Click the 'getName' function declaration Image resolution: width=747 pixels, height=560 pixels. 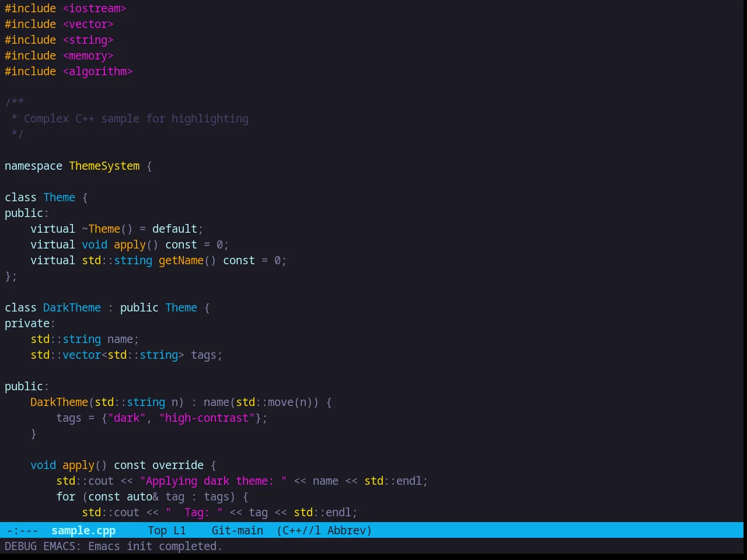(181, 260)
